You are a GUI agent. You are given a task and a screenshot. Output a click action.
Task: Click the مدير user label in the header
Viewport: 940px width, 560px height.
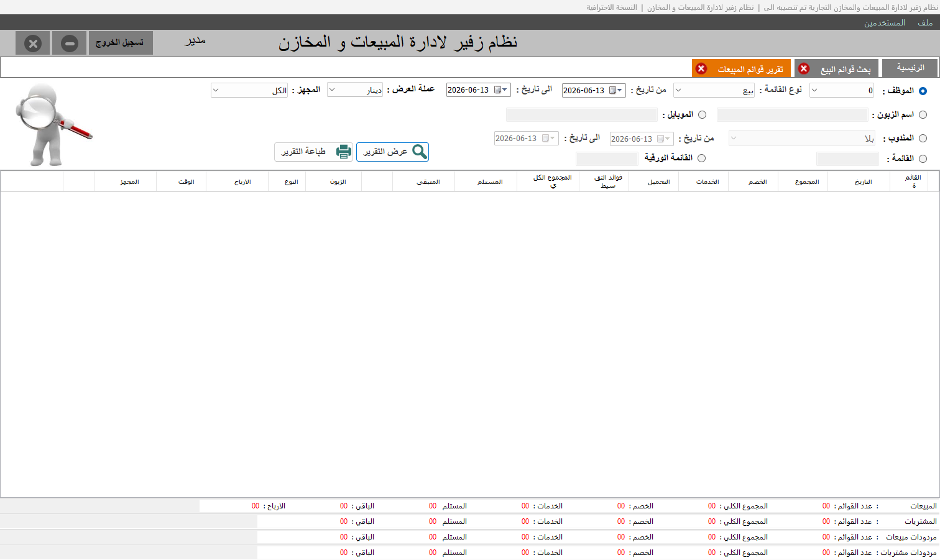195,41
